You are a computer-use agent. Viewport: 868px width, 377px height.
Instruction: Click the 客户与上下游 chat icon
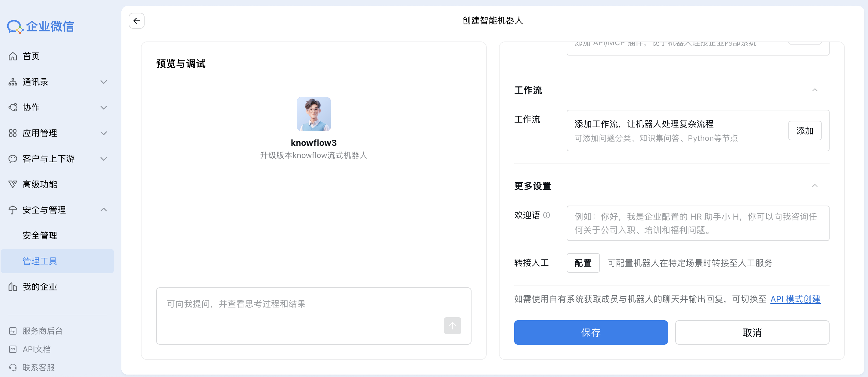13,159
